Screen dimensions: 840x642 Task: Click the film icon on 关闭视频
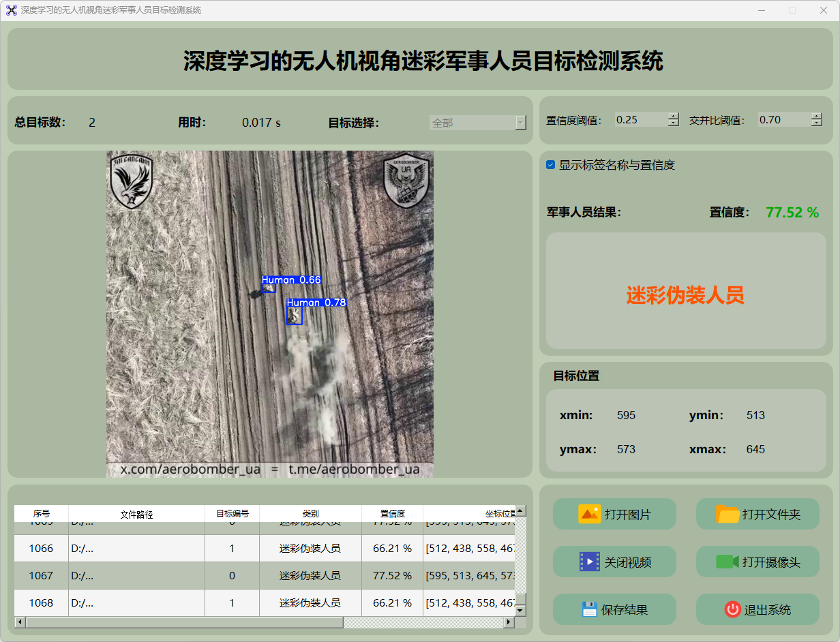pyautogui.click(x=589, y=562)
